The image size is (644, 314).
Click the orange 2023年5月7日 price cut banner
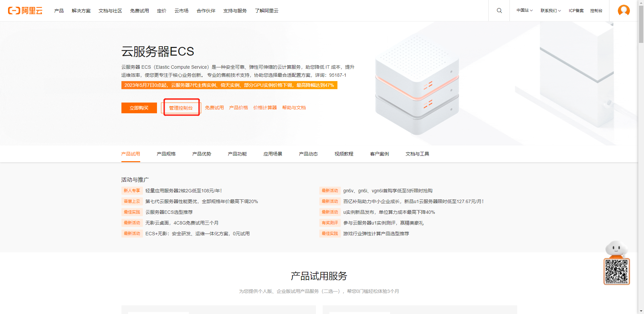[x=229, y=85]
